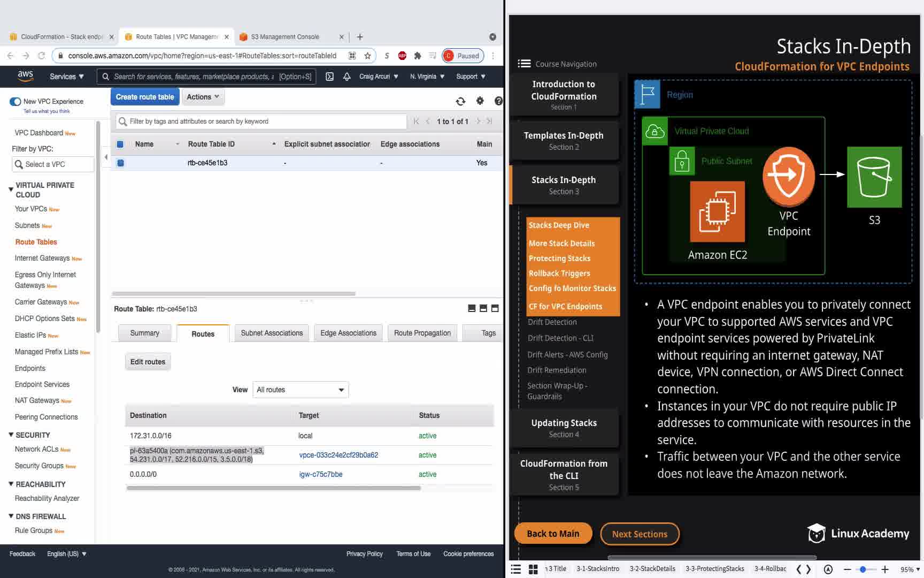
Task: Click the Select a VPC filter field
Action: click(52, 164)
